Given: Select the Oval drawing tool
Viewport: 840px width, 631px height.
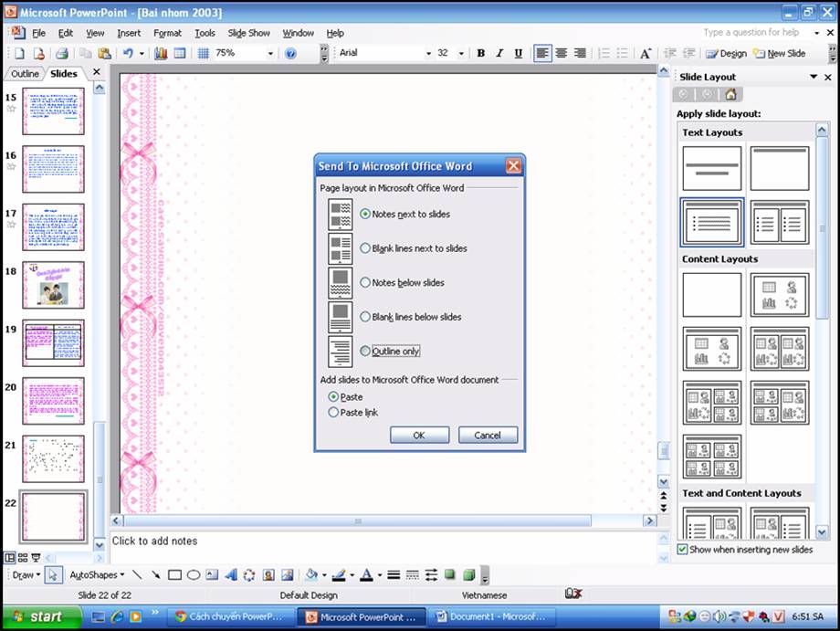Looking at the screenshot, I should click(x=194, y=574).
